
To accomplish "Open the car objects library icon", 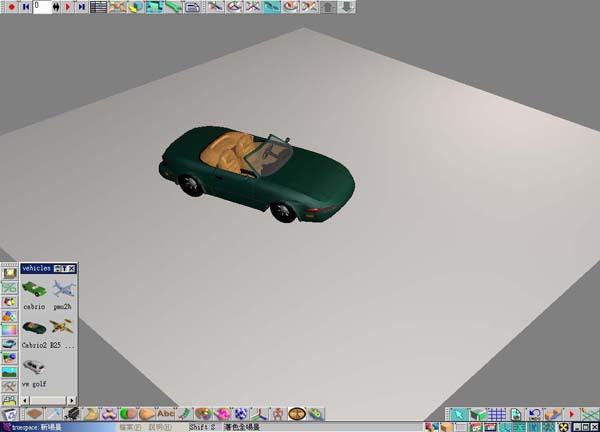I will (9, 343).
